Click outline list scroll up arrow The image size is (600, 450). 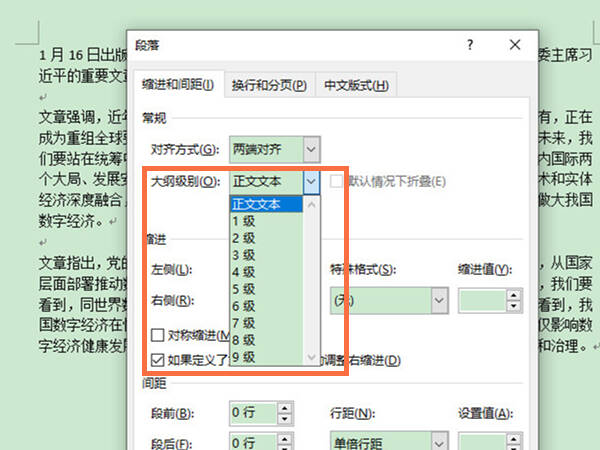pos(311,205)
